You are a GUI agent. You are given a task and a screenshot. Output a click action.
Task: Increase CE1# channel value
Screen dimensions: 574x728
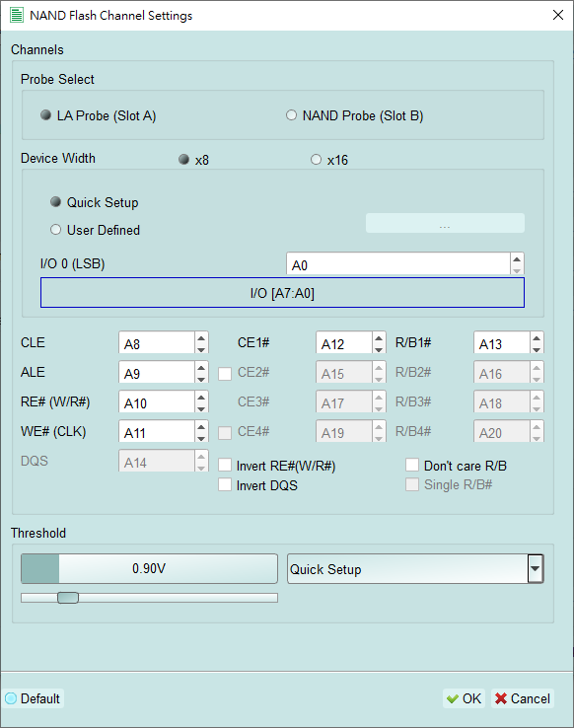tap(379, 337)
